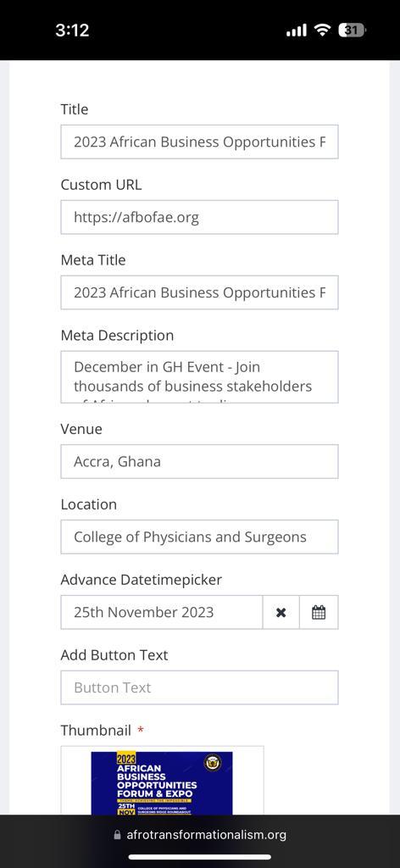The height and width of the screenshot is (868, 400).
Task: Edit the Custom URL field
Action: 199,217
